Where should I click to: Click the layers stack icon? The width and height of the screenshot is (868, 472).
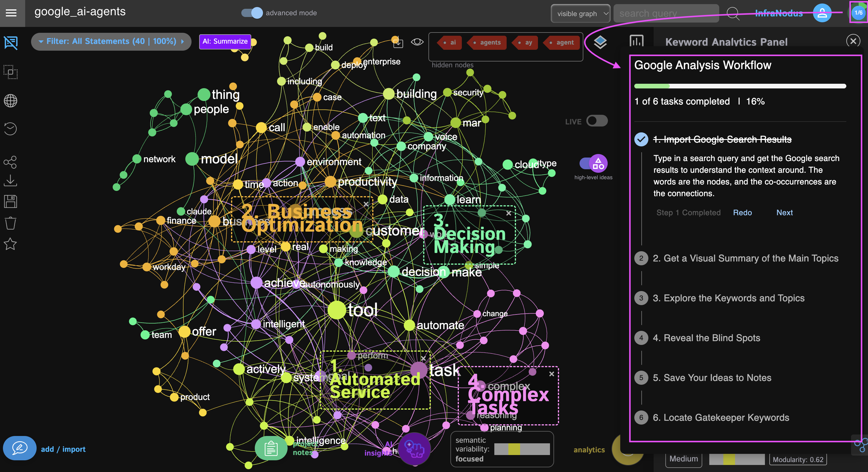point(600,42)
